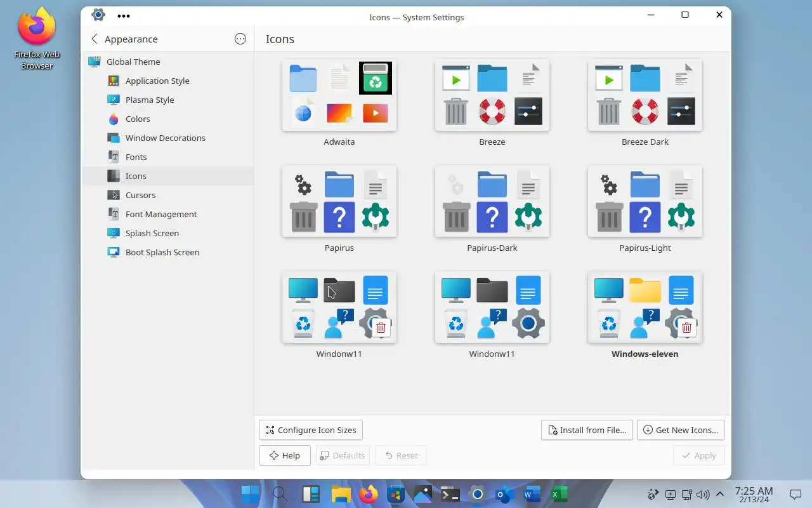This screenshot has width=812, height=508.
Task: Open the network icon in the system tray
Action: pos(686,494)
